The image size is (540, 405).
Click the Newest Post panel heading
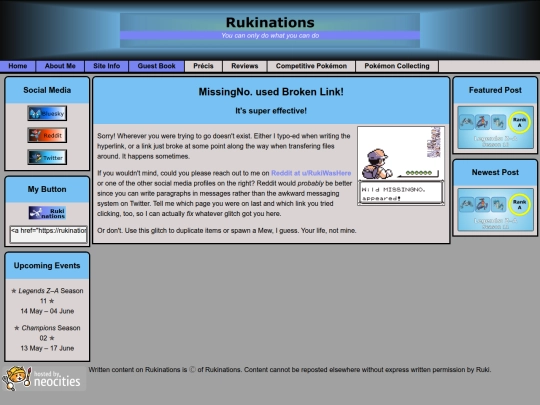tap(495, 172)
